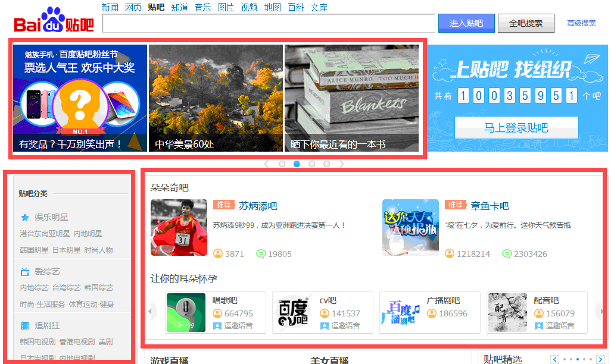Image resolution: width=611 pixels, height=364 pixels.
Task: Select the third banner carousel dot
Action: (x=312, y=164)
